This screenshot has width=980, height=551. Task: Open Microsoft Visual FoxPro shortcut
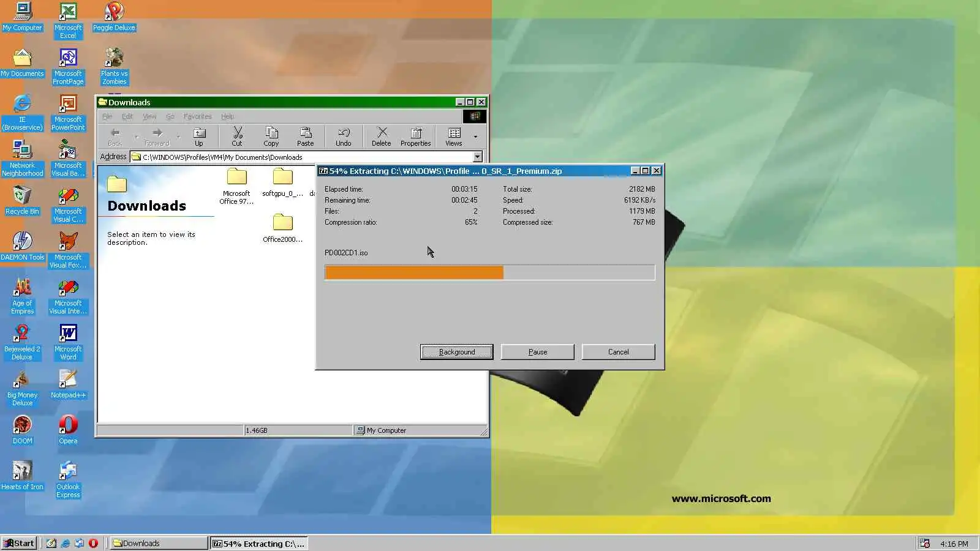68,250
